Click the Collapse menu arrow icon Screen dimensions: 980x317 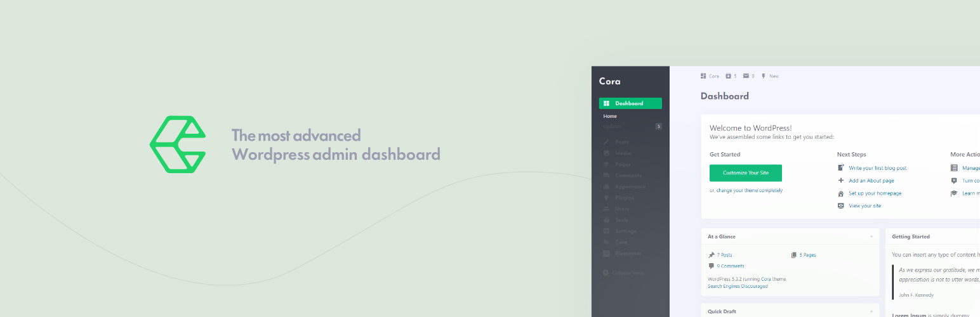(606, 273)
